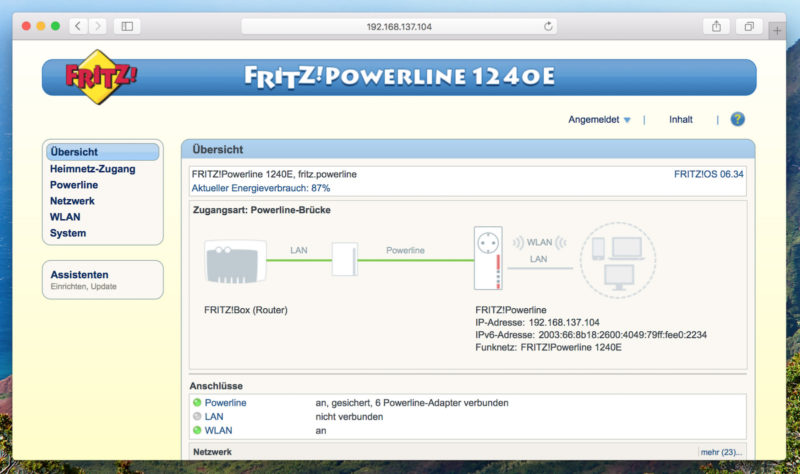Click the address bar showing 192.168.137.104
Image resolution: width=800 pixels, height=474 pixels.
399,27
